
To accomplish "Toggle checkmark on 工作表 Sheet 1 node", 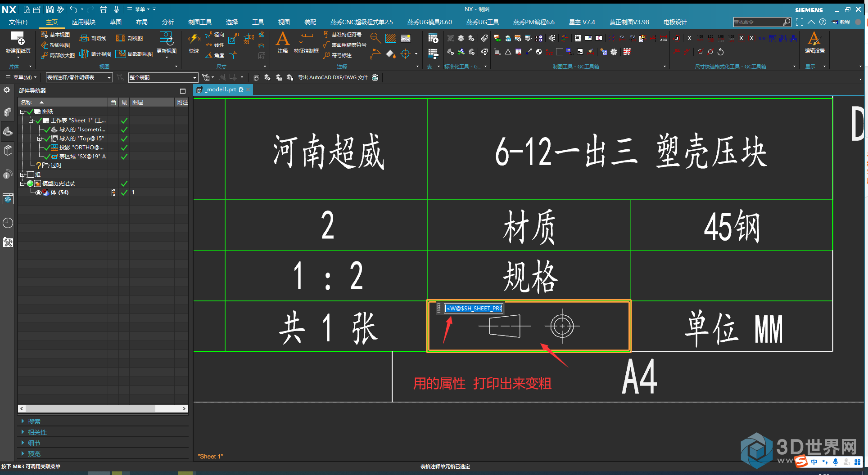I will (39, 121).
